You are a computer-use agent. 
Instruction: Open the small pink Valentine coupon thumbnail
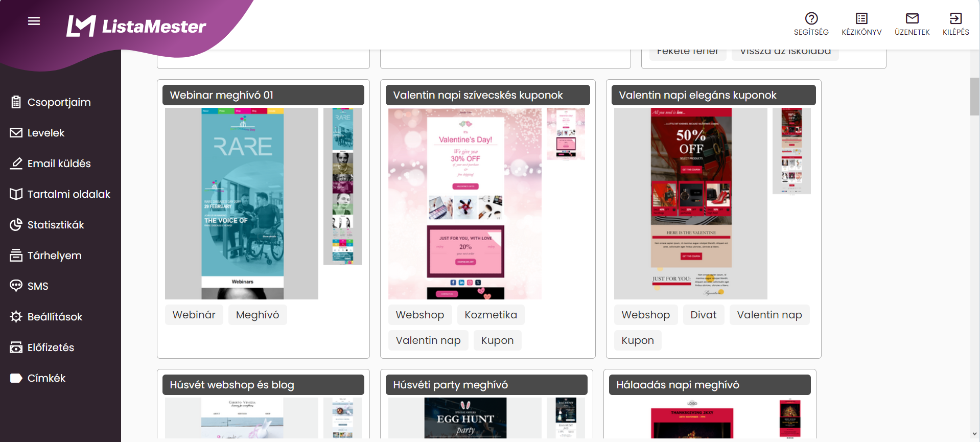click(x=566, y=134)
